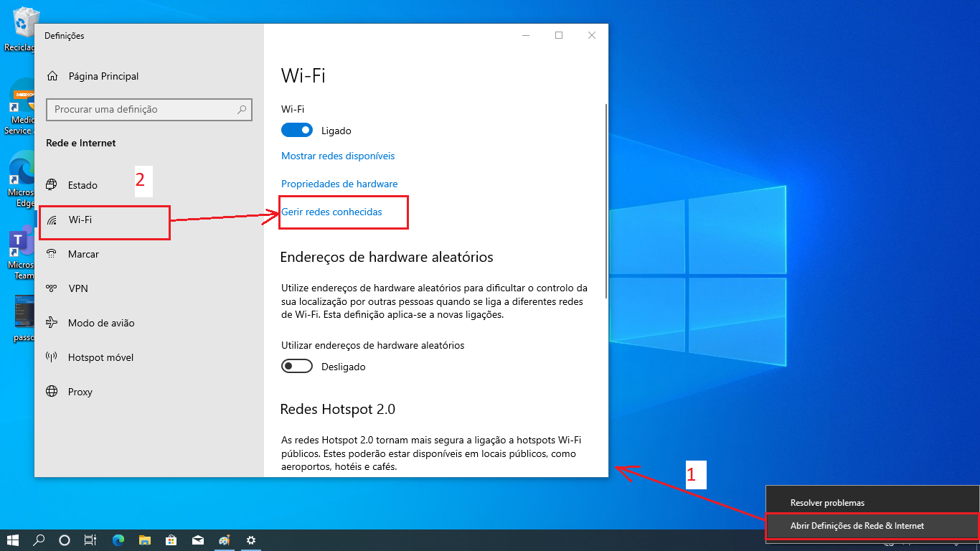Open the Proxy globe icon
The height and width of the screenshot is (551, 980).
[x=52, y=392]
